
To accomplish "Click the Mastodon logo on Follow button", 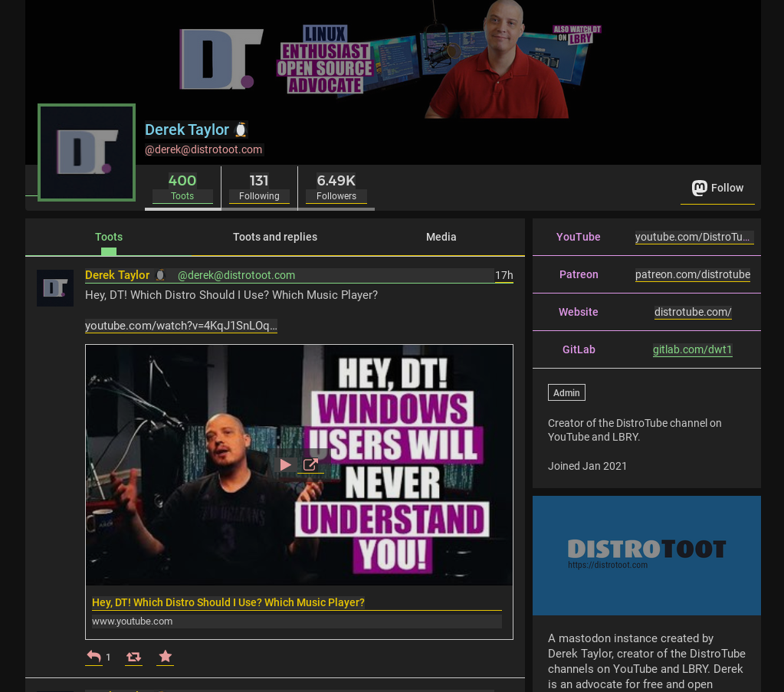I will pos(699,188).
